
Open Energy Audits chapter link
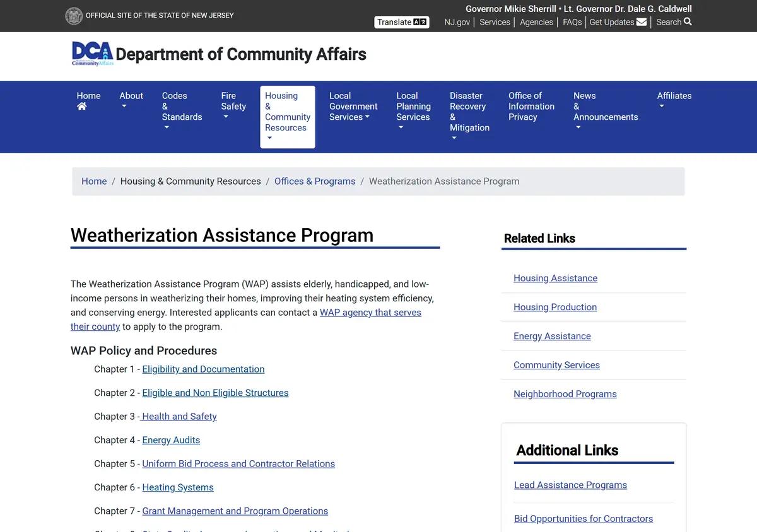pyautogui.click(x=171, y=441)
